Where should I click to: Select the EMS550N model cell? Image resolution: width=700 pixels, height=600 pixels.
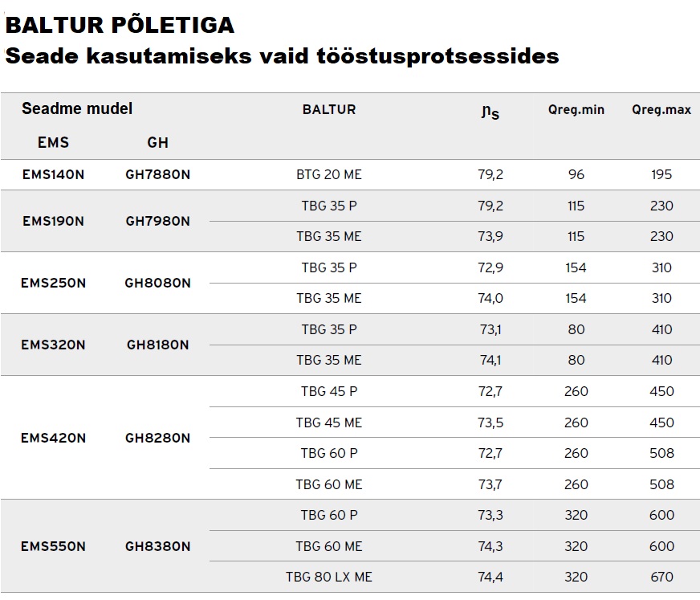tap(53, 546)
